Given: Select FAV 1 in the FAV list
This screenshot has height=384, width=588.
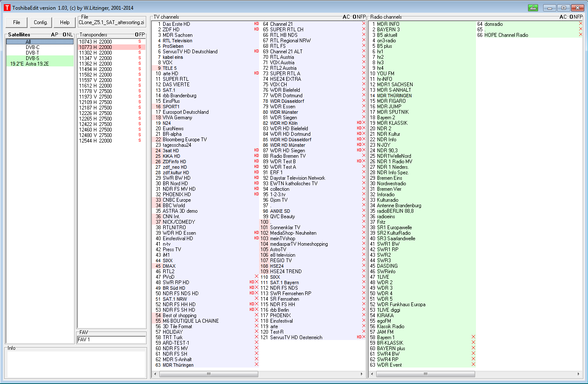Looking at the screenshot, I should pos(112,340).
